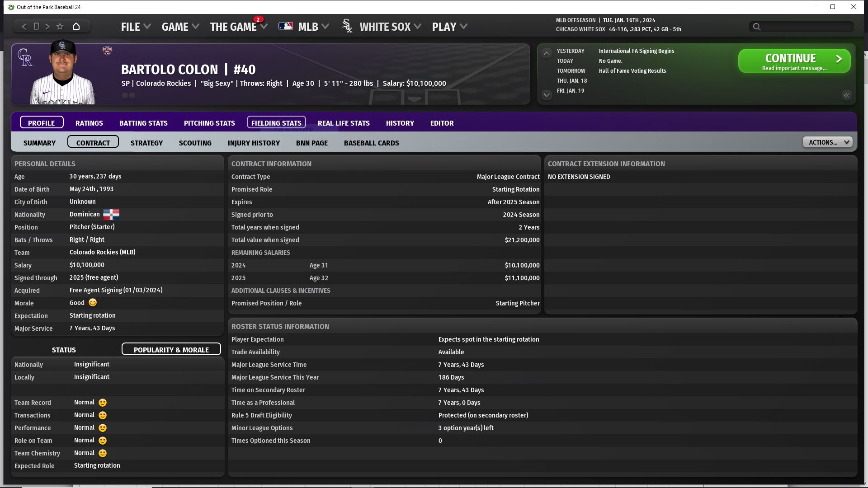Image resolution: width=868 pixels, height=488 pixels.
Task: Switch to the Pitching Stats tab
Action: pos(209,123)
